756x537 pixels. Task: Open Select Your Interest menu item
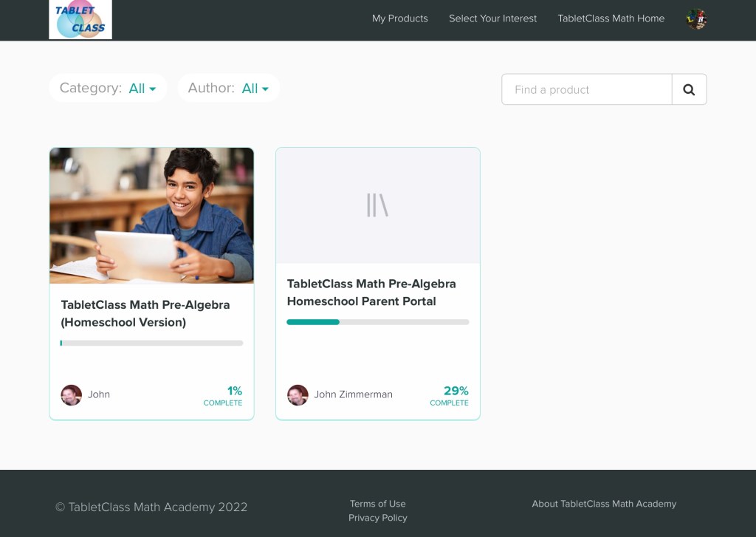click(492, 18)
